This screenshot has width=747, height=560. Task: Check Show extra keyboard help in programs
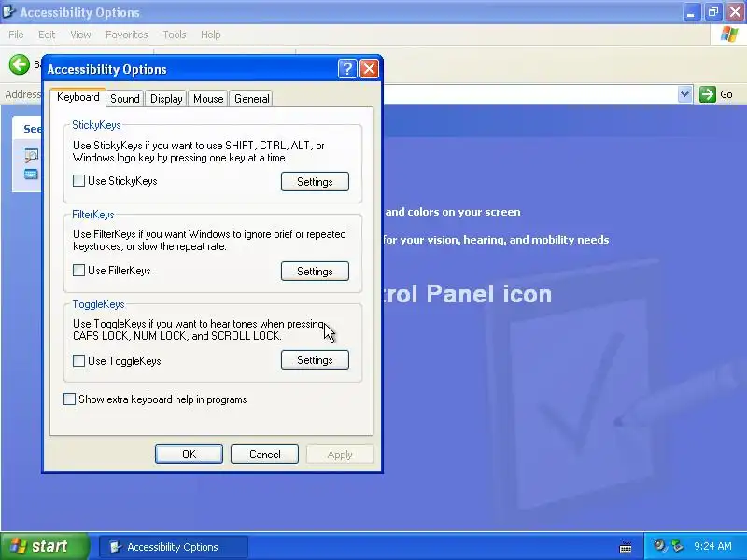(69, 399)
